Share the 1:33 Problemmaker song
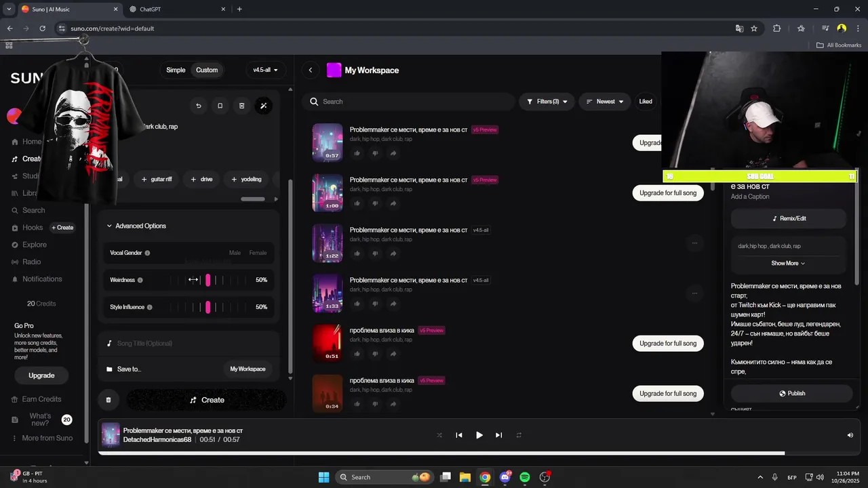This screenshot has height=488, width=868. 393,304
